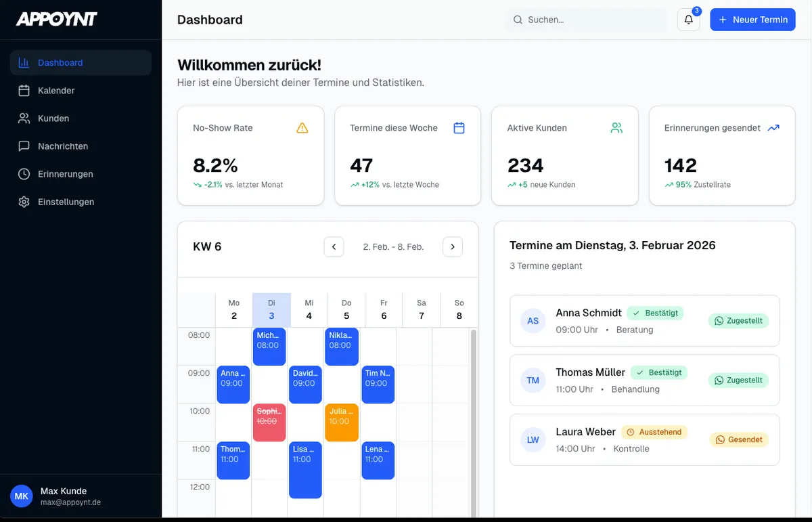Click the warning icon on the No-Show Rate card

[x=302, y=127]
